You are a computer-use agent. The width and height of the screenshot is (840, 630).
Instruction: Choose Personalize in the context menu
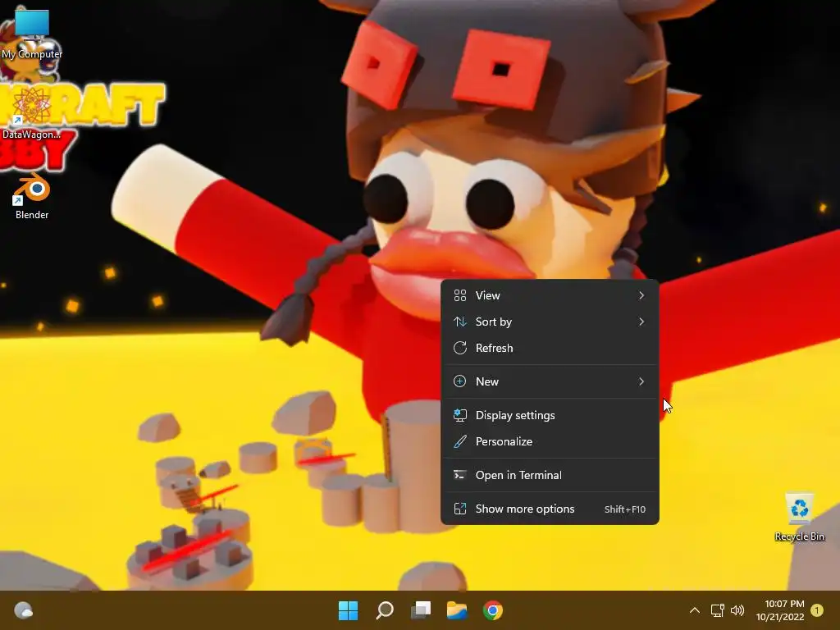(x=550, y=441)
